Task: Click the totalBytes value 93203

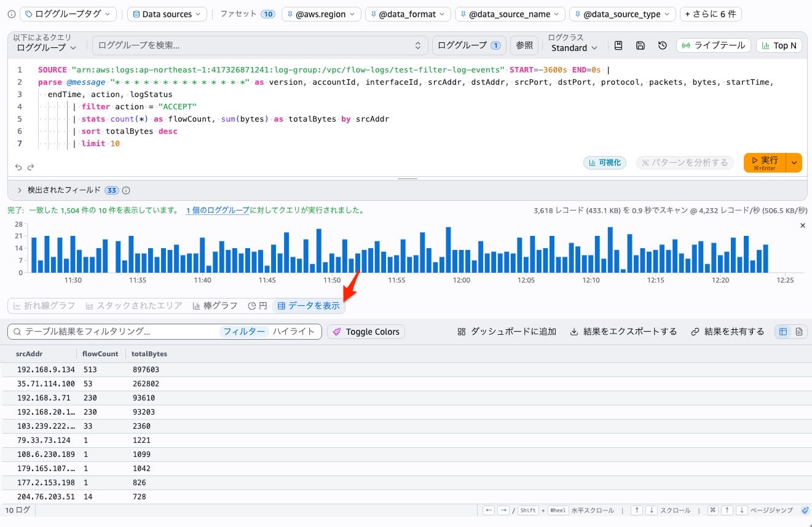Action: pos(144,412)
